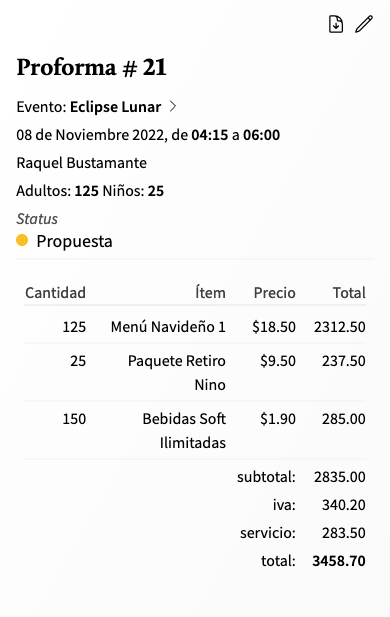Click the subtotal value 2835.00
390x617 pixels.
[340, 477]
